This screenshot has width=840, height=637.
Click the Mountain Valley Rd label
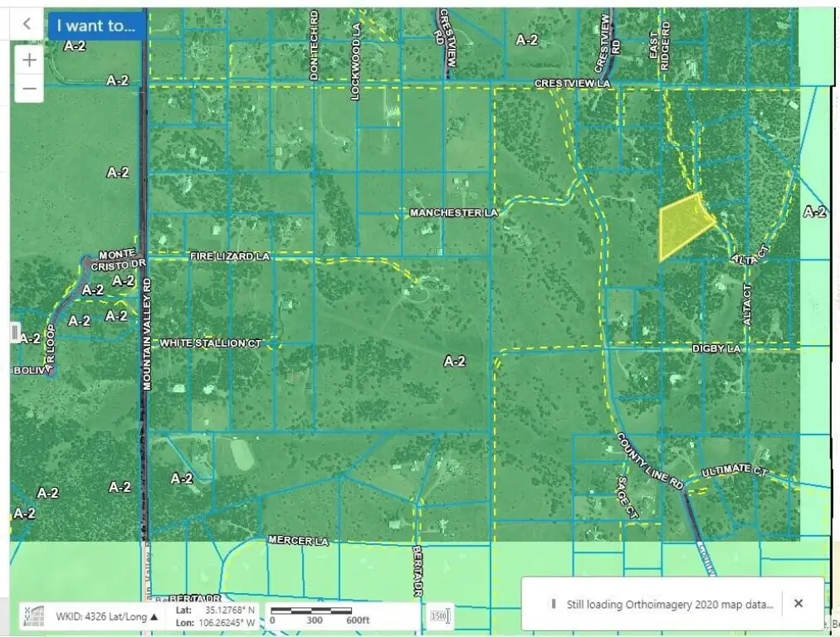tap(147, 333)
